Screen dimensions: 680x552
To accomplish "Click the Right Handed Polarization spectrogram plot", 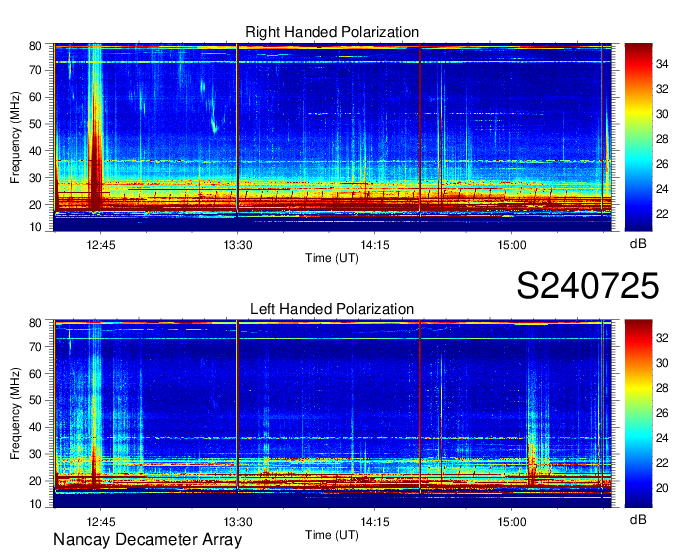I will tap(333, 137).
